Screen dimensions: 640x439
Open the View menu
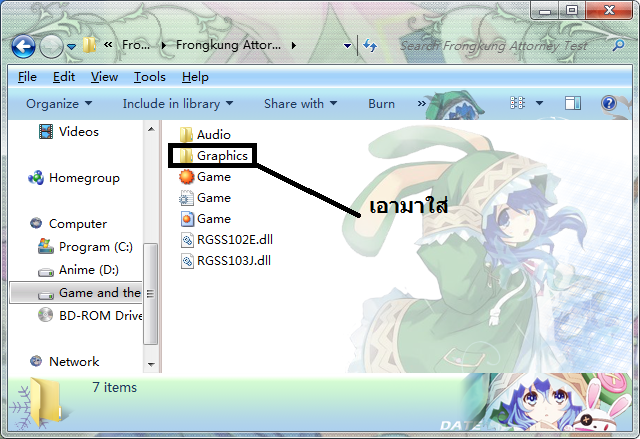(x=104, y=77)
